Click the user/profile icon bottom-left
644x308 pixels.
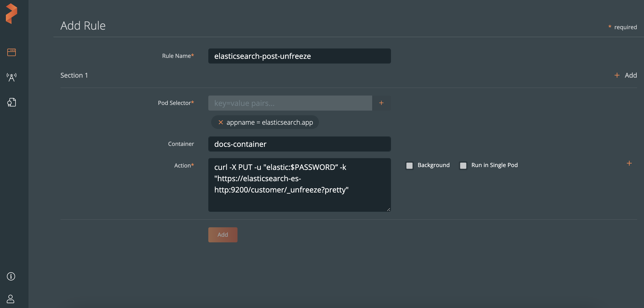tap(11, 298)
